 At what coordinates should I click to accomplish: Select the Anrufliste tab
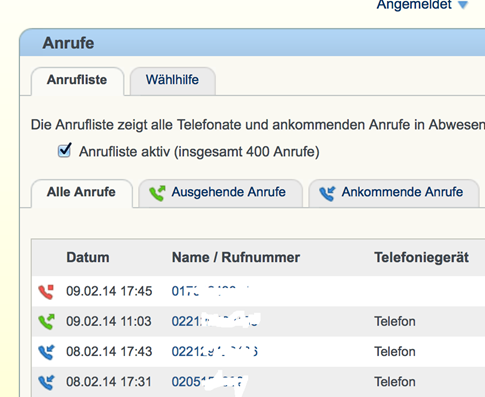(x=77, y=81)
